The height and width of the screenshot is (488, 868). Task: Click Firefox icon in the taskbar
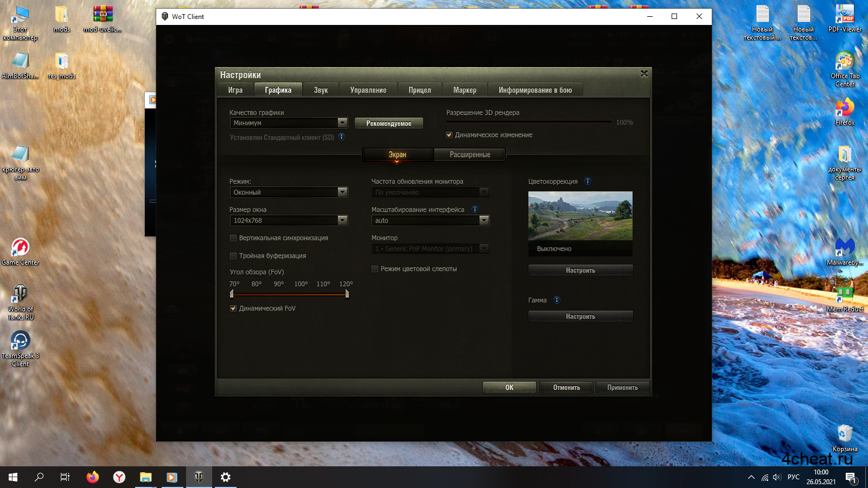click(x=93, y=477)
